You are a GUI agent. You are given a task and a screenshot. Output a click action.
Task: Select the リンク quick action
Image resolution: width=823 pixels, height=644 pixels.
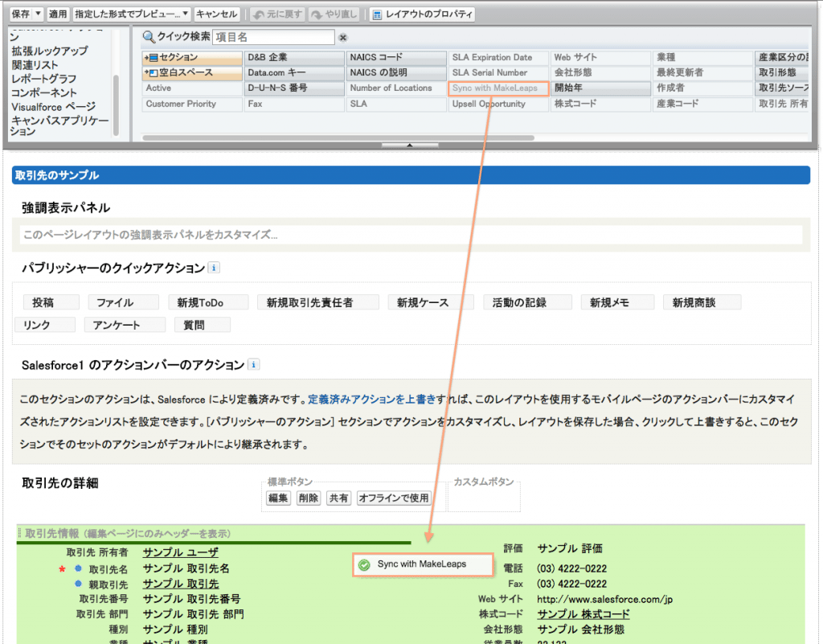(45, 325)
